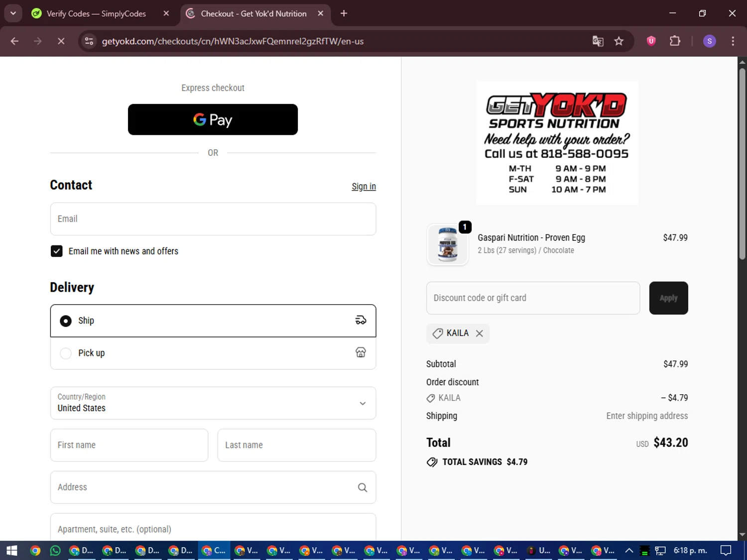747x560 pixels.
Task: Click the Total amount $43.20
Action: point(671,443)
